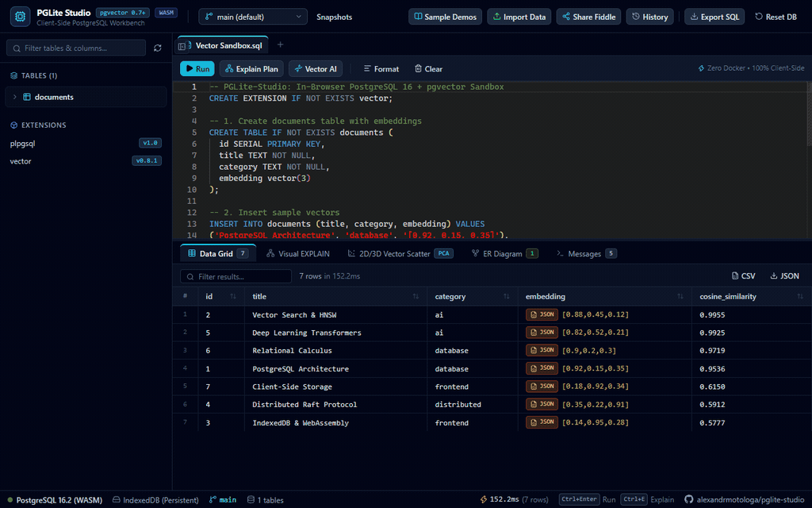The width and height of the screenshot is (812, 508).
Task: Download results as JSON
Action: (784, 275)
